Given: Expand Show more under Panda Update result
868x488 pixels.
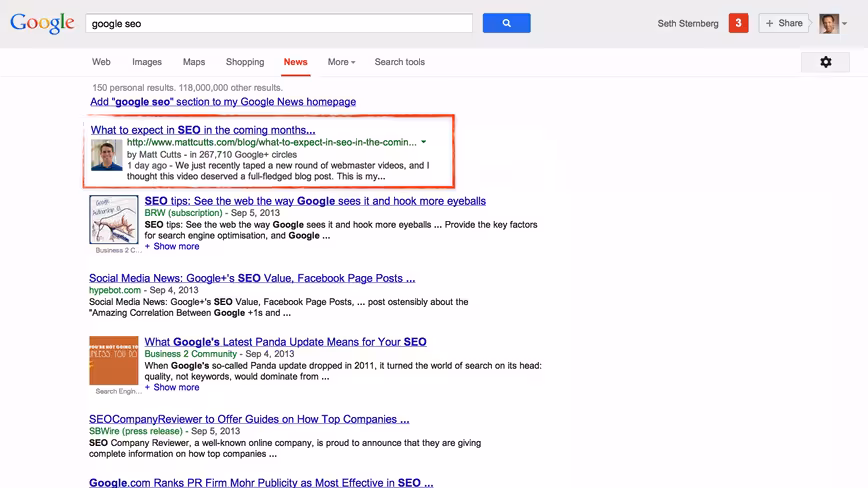Looking at the screenshot, I should (x=172, y=387).
